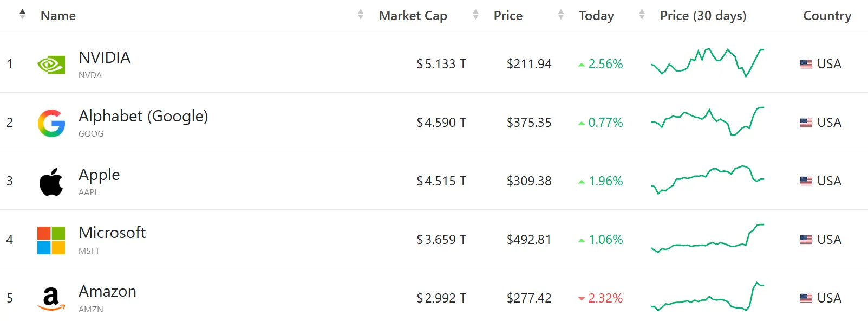The image size is (868, 321).
Task: Click the Apple logo icon
Action: pyautogui.click(x=51, y=182)
